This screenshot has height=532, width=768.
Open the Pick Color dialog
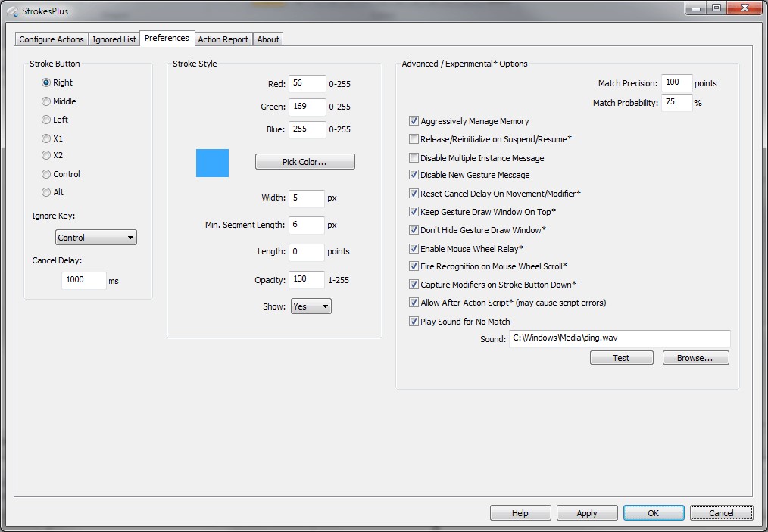[x=304, y=162]
